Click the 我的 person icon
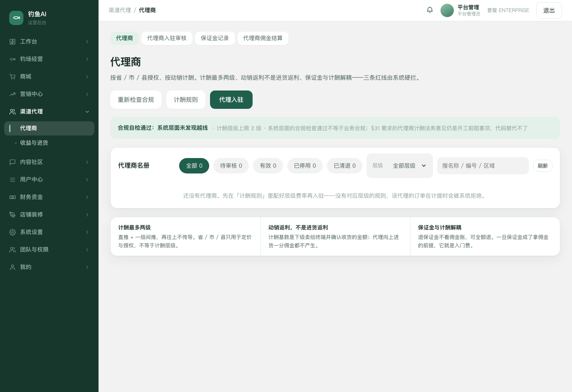Image resolution: width=572 pixels, height=392 pixels. 13,267
